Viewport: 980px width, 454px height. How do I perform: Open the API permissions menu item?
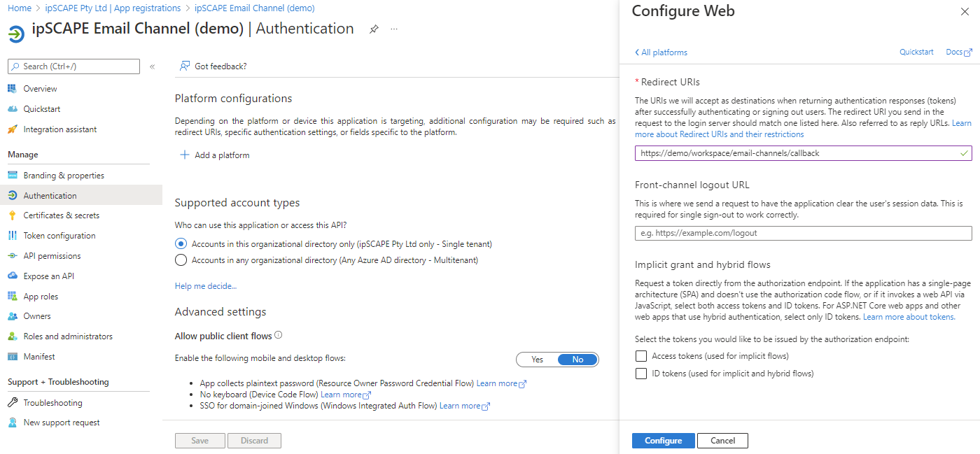point(52,256)
